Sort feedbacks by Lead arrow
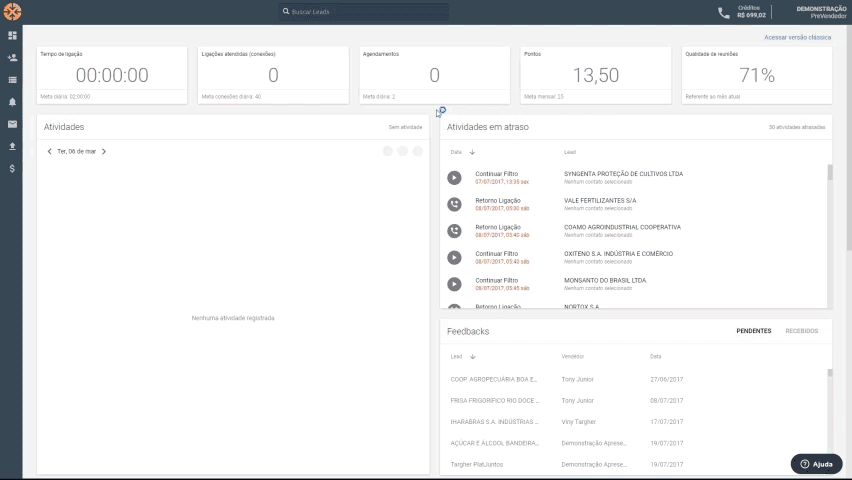The image size is (852, 480). (x=473, y=357)
